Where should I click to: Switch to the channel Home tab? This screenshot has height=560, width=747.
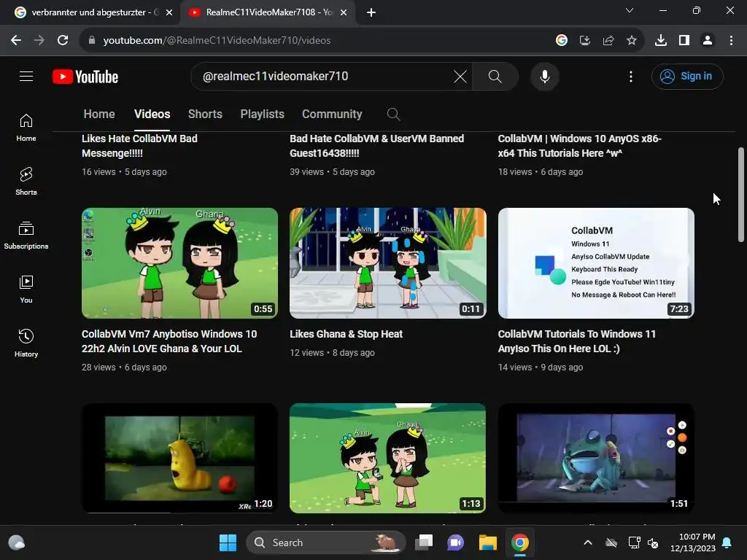click(99, 114)
